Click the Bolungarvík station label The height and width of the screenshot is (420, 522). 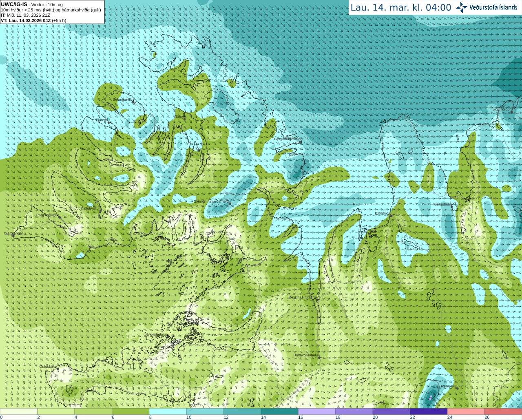[122, 99]
